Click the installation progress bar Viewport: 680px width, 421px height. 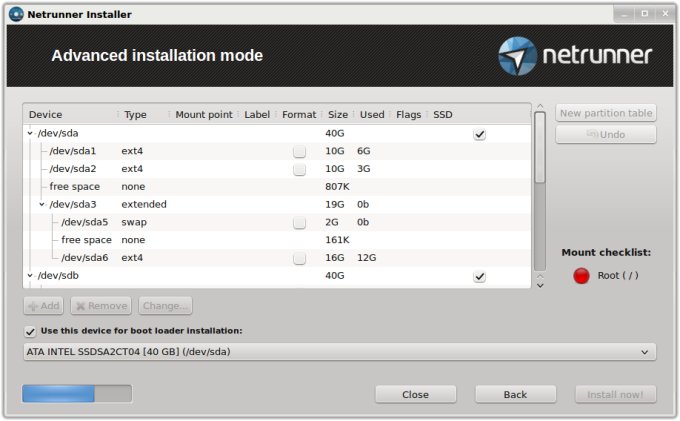pyautogui.click(x=77, y=394)
